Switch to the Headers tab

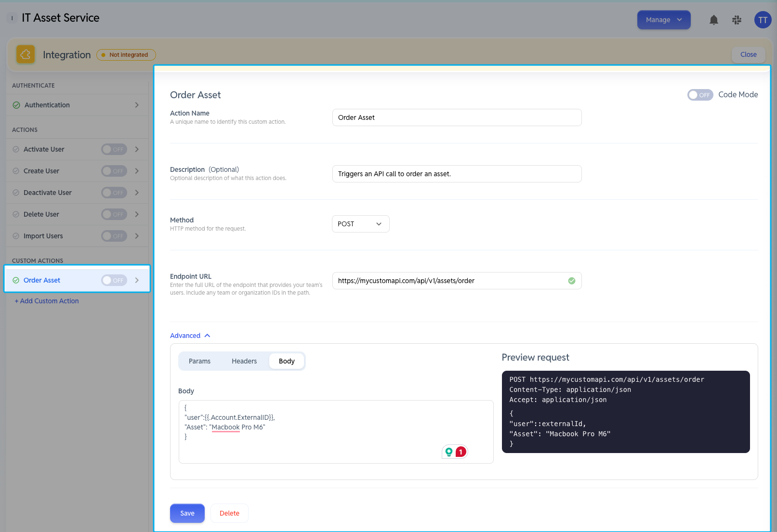[x=244, y=361]
